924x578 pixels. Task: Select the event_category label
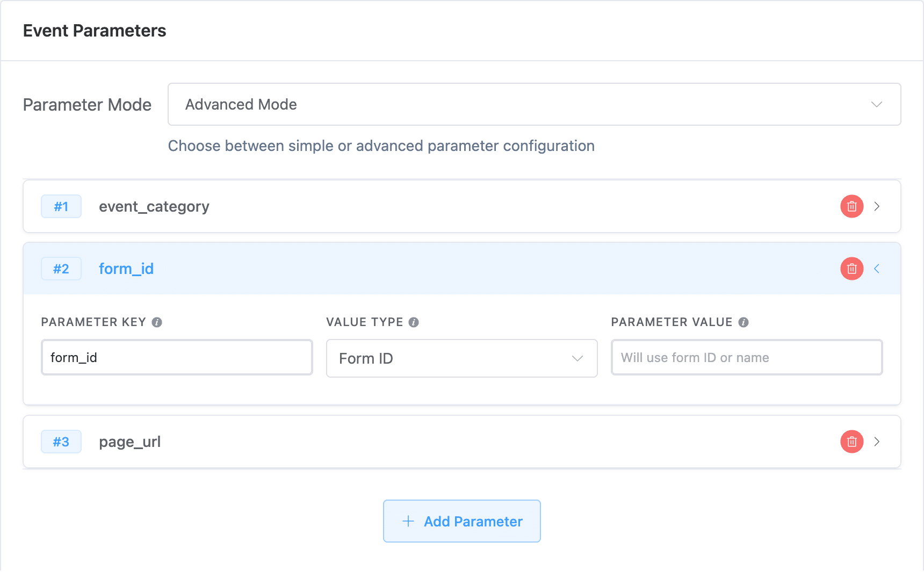coord(154,206)
